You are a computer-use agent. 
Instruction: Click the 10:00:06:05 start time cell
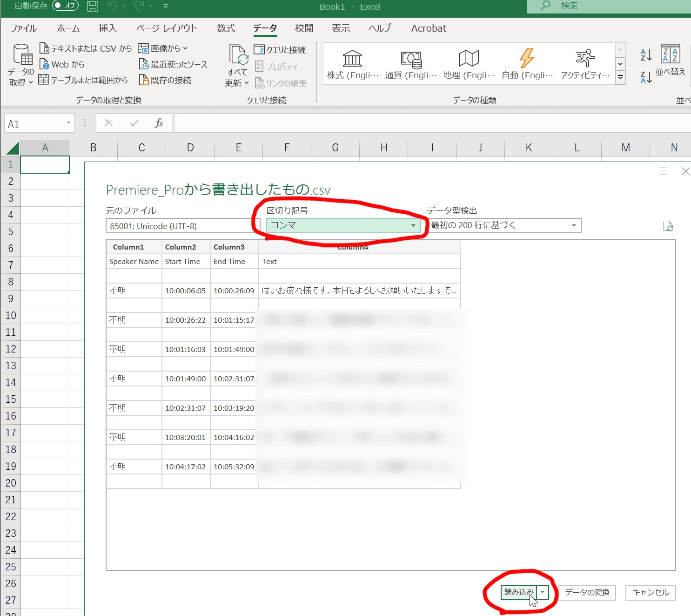click(x=185, y=291)
